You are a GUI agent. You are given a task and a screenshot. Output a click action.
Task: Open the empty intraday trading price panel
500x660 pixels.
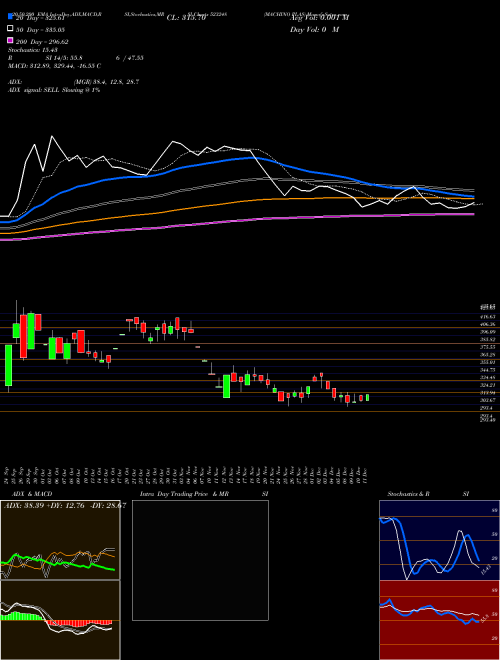200,560
